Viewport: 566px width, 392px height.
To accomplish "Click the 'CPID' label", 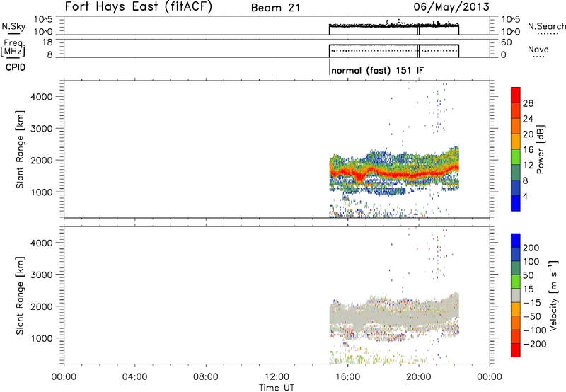I will pos(16,67).
